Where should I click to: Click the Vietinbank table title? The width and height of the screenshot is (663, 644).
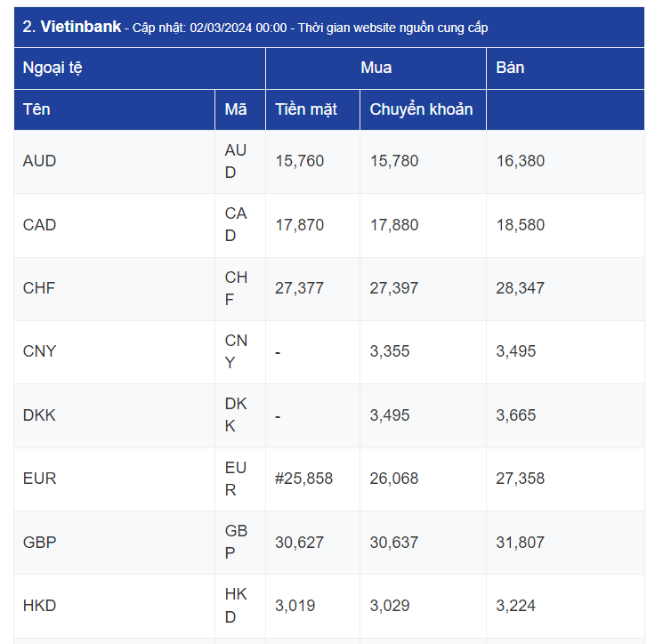click(255, 27)
